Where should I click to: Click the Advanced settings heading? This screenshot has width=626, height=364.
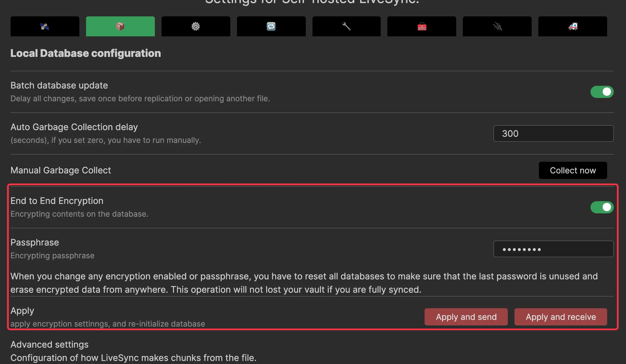point(49,345)
